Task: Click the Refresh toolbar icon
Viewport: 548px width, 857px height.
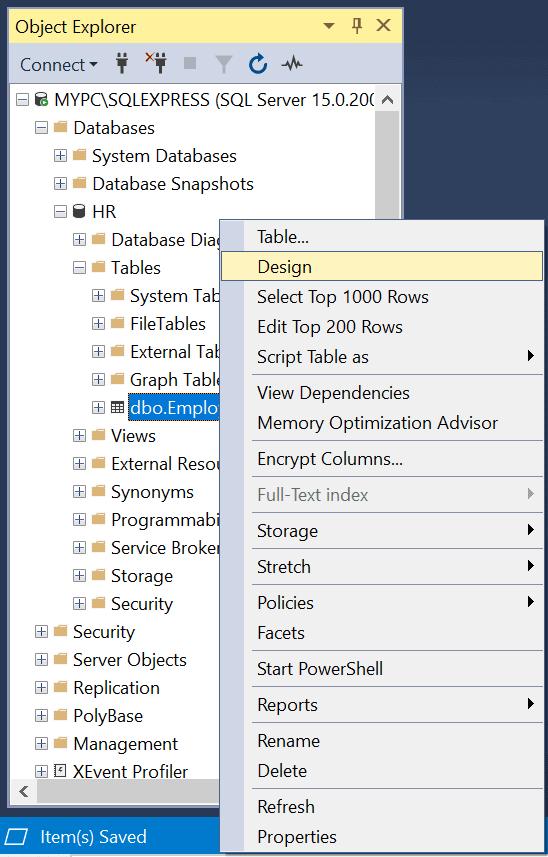Action: click(257, 64)
